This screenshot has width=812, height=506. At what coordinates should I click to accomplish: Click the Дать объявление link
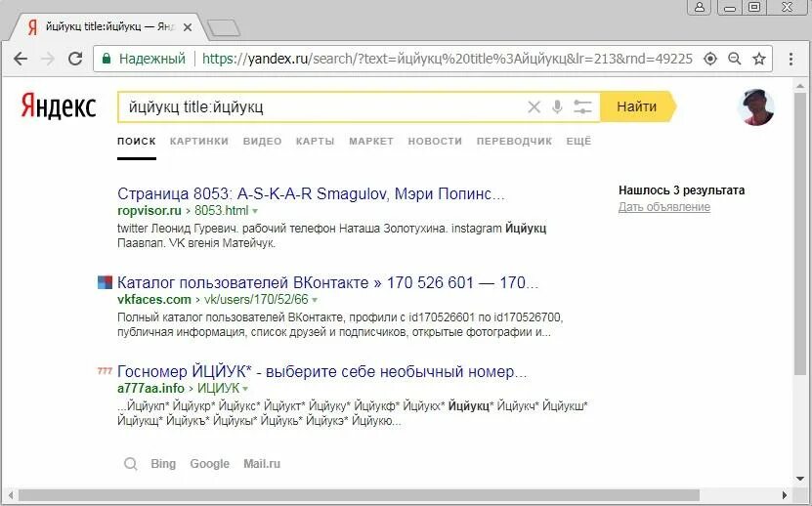(x=664, y=207)
